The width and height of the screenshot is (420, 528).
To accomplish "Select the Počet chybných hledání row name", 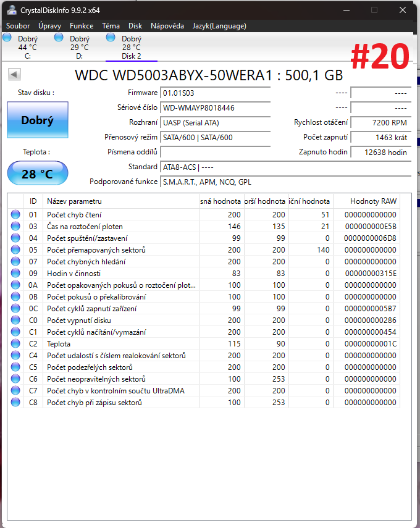I will click(x=86, y=262).
